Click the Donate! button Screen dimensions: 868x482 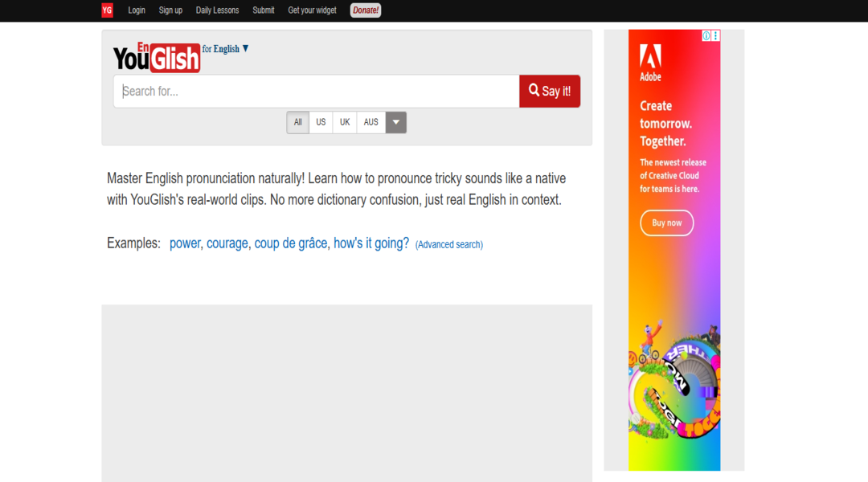pyautogui.click(x=366, y=10)
